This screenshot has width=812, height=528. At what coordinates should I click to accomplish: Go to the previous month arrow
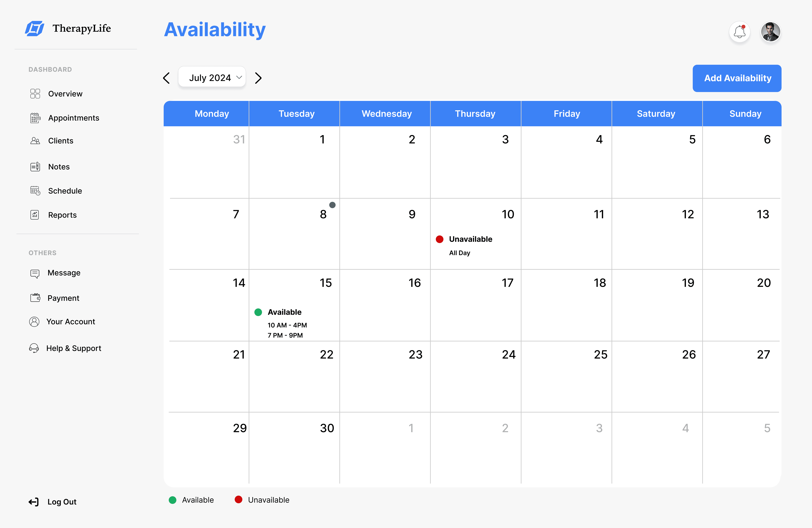[166, 78]
